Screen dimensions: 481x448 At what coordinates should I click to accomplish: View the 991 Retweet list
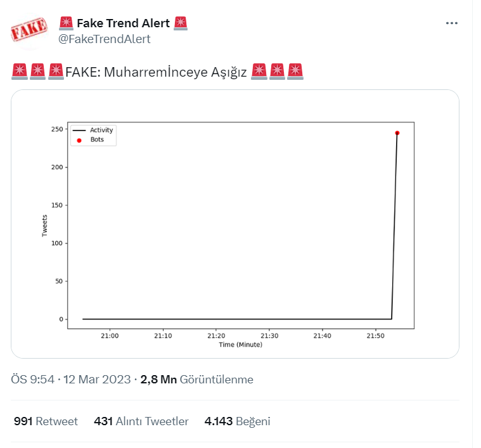click(x=46, y=421)
